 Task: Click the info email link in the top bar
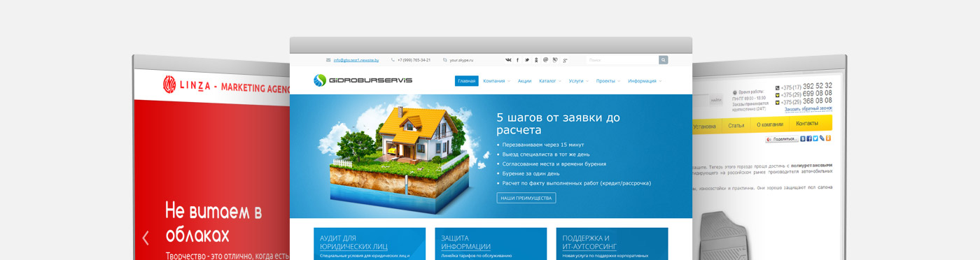click(x=357, y=60)
